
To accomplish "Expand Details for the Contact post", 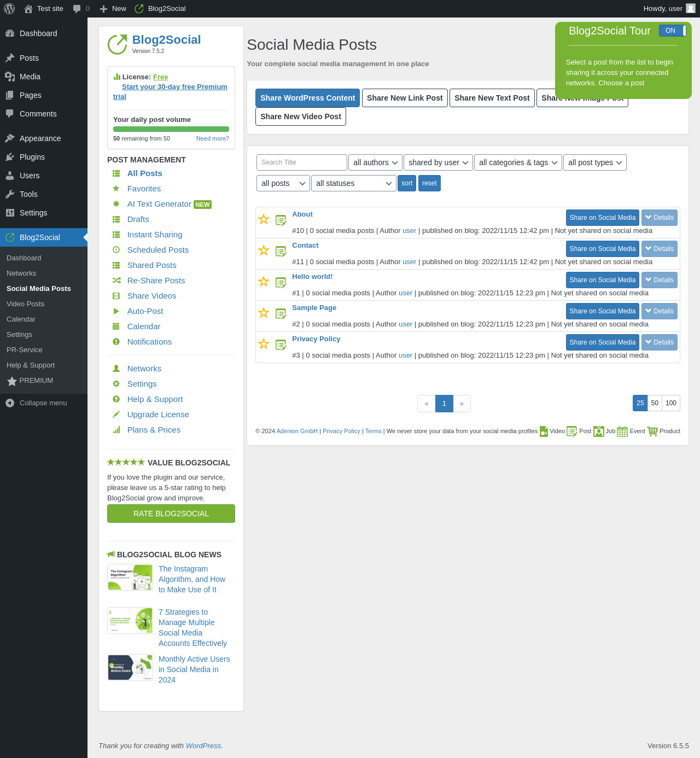I will point(660,249).
